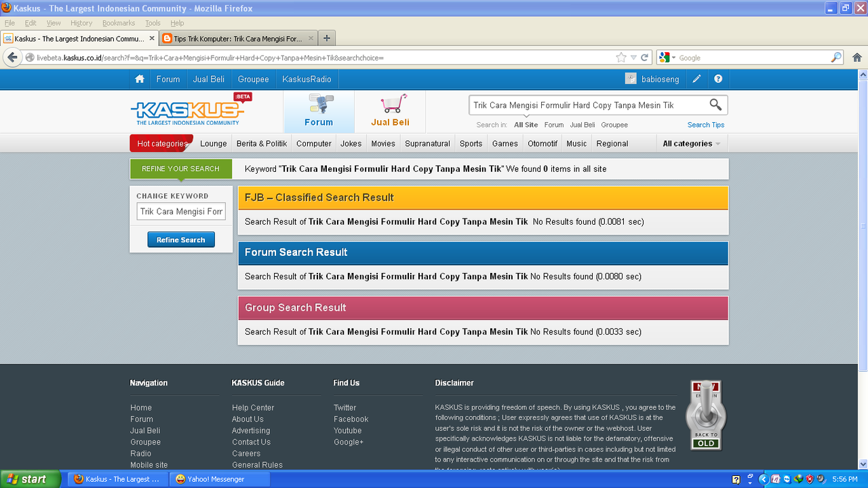Click the Refine Your Search header

(180, 168)
